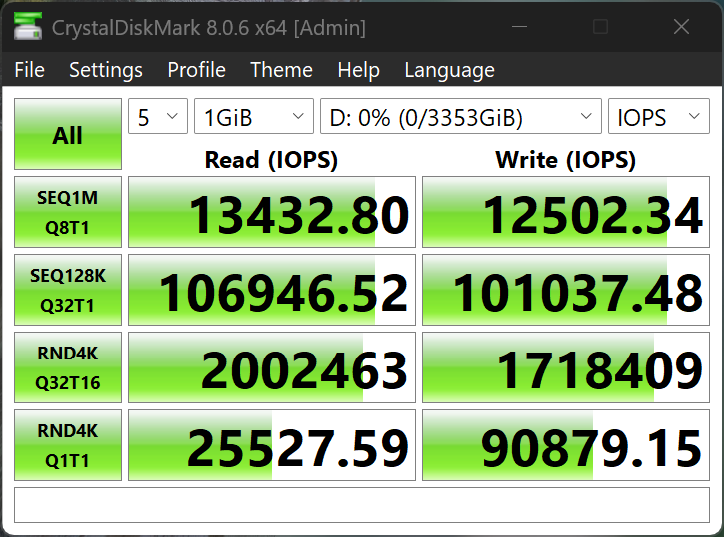The image size is (724, 537).
Task: Expand the 1GiB test size dropdown
Action: pos(254,116)
